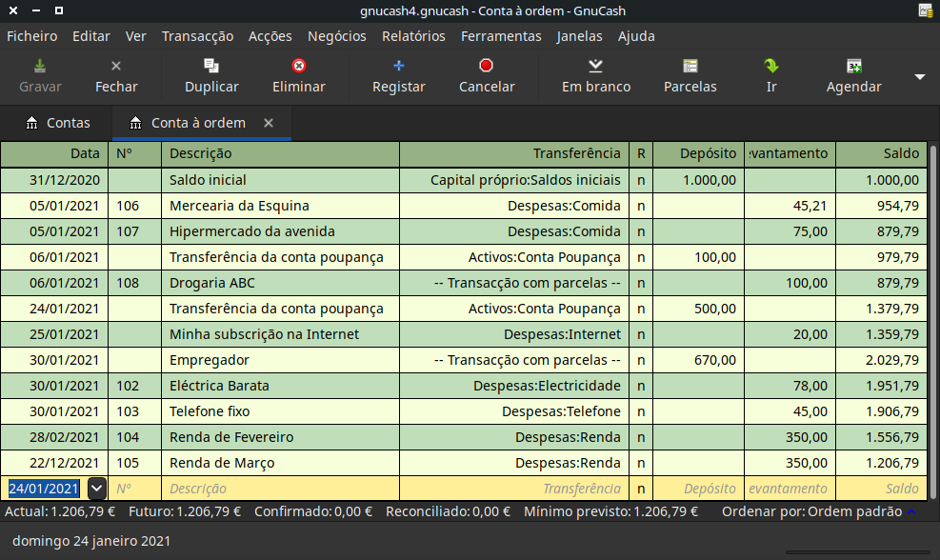Screen dimensions: 940x560
Task: Toggle reconcile status for Renda de Fevereiro
Action: 640,437
